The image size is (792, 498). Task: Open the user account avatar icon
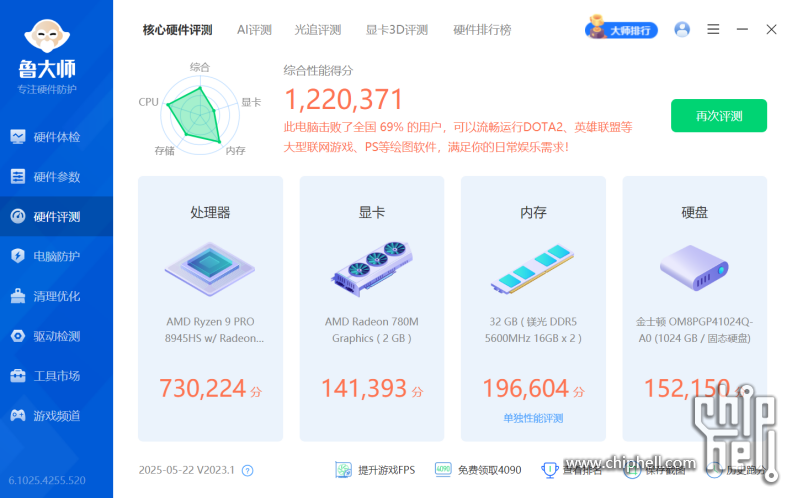click(682, 29)
